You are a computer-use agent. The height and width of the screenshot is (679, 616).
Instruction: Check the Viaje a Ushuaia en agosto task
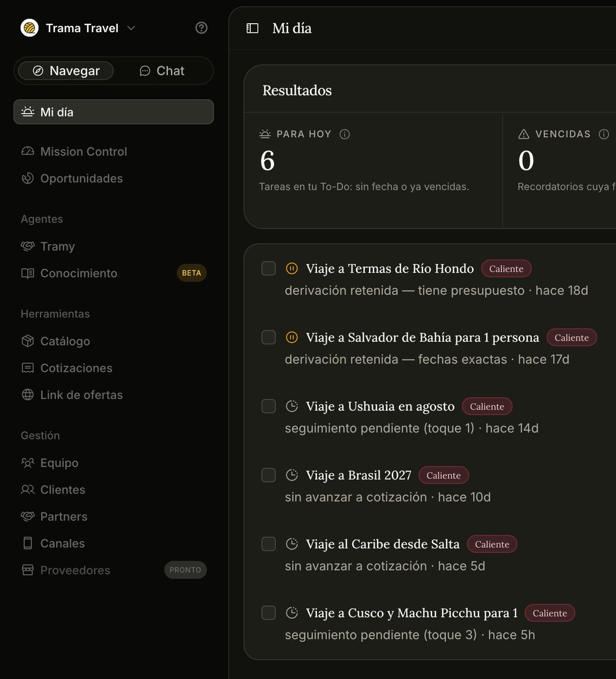tap(268, 406)
